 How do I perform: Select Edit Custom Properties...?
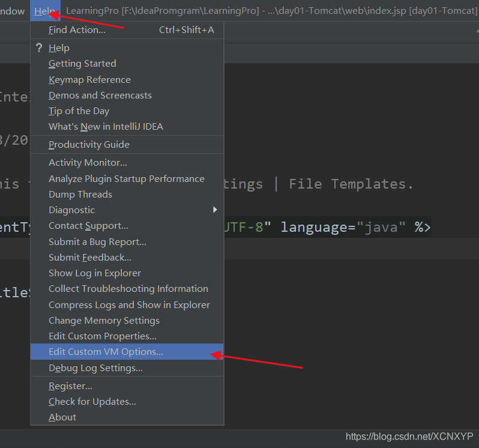point(127,336)
